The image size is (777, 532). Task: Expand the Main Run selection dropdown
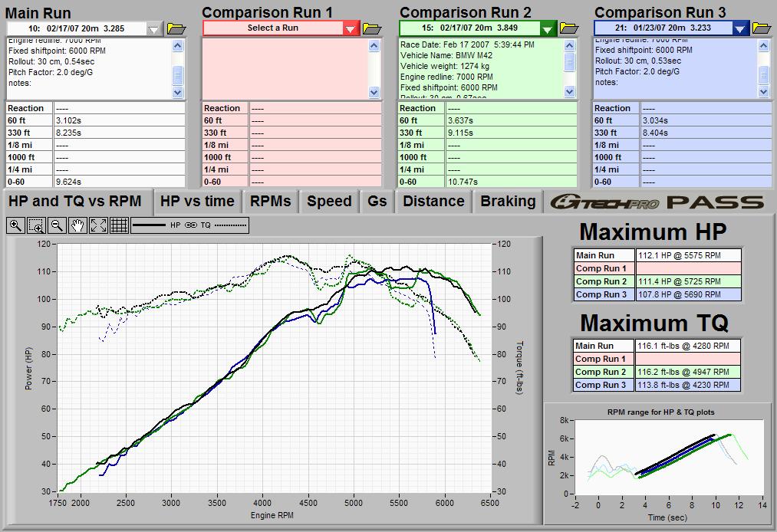tap(154, 29)
